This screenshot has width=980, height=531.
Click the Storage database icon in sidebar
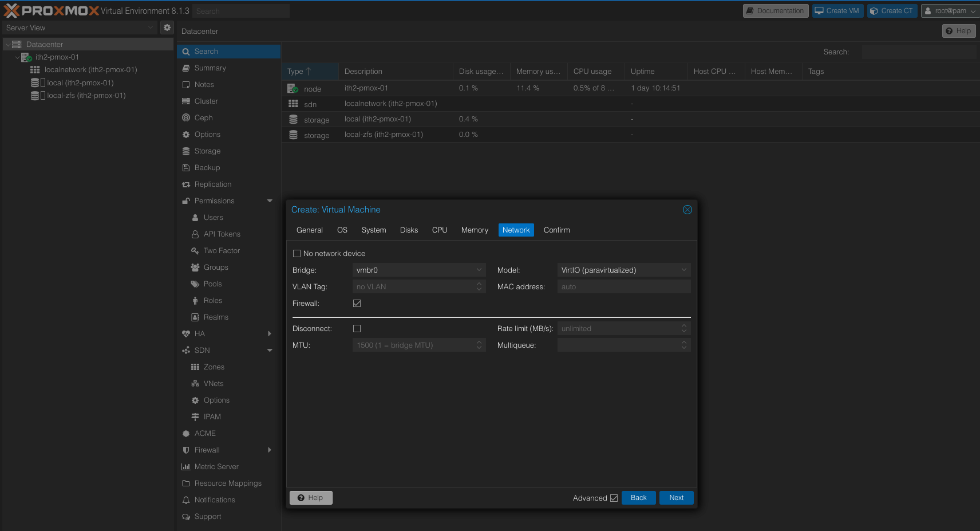(186, 151)
